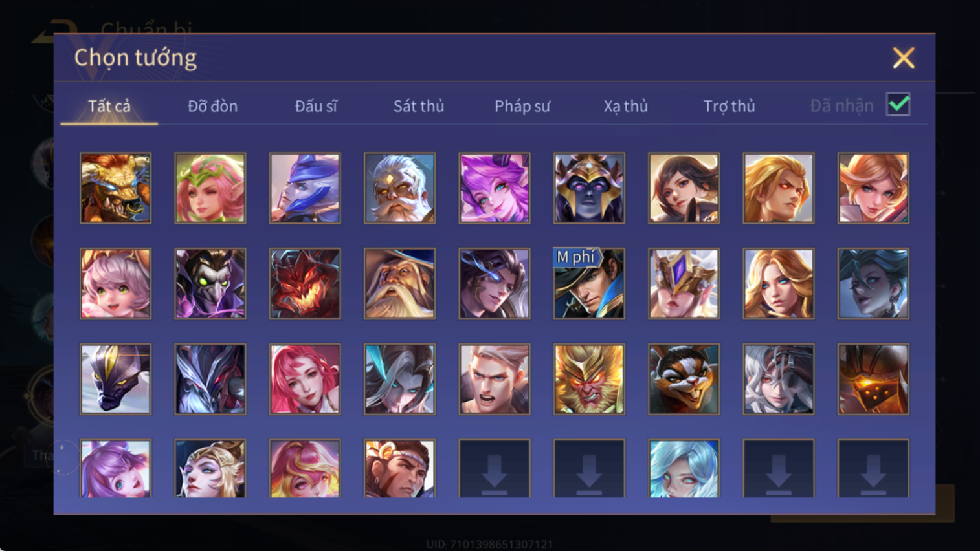Select the purple-haired fairy hero in top row
980x551 pixels.
click(495, 188)
